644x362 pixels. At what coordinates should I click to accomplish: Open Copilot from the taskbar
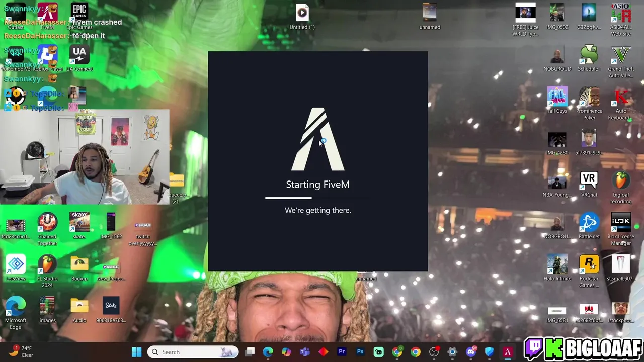(286, 352)
